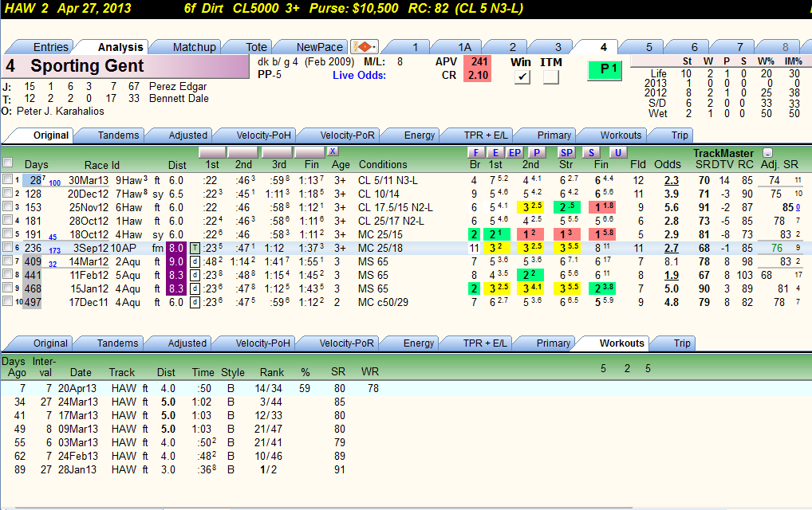
Task: Click the d marker on 17Dec11 row
Action: (195, 302)
